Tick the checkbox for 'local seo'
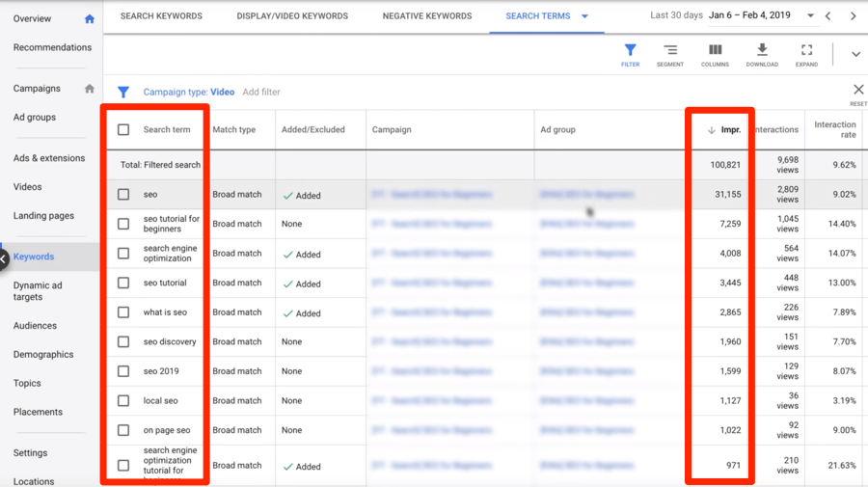 pyautogui.click(x=123, y=401)
